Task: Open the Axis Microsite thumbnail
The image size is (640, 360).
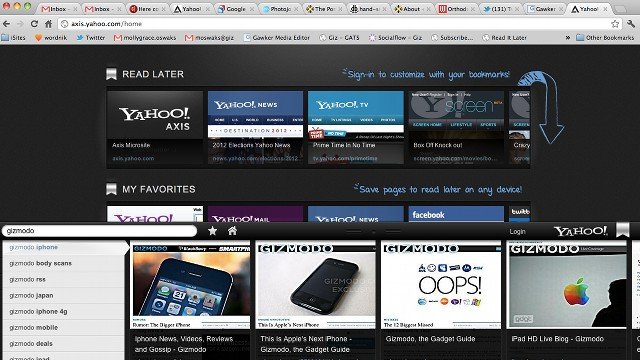Action: pyautogui.click(x=155, y=127)
